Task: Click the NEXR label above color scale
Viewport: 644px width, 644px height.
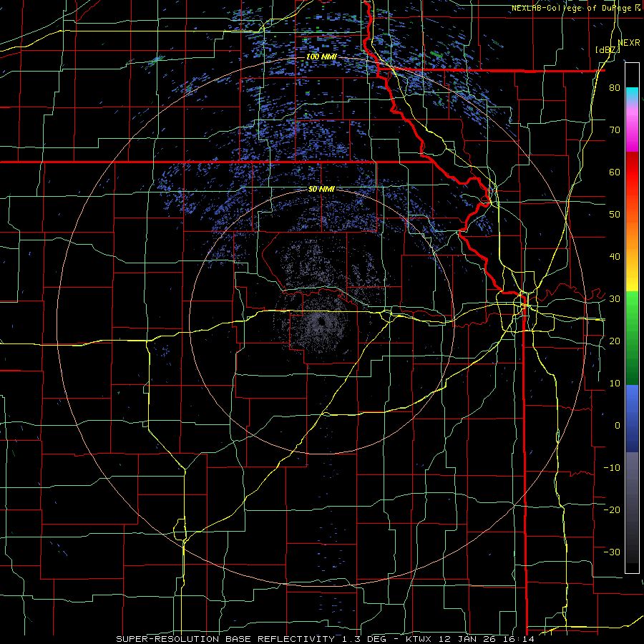Action: 629,43
